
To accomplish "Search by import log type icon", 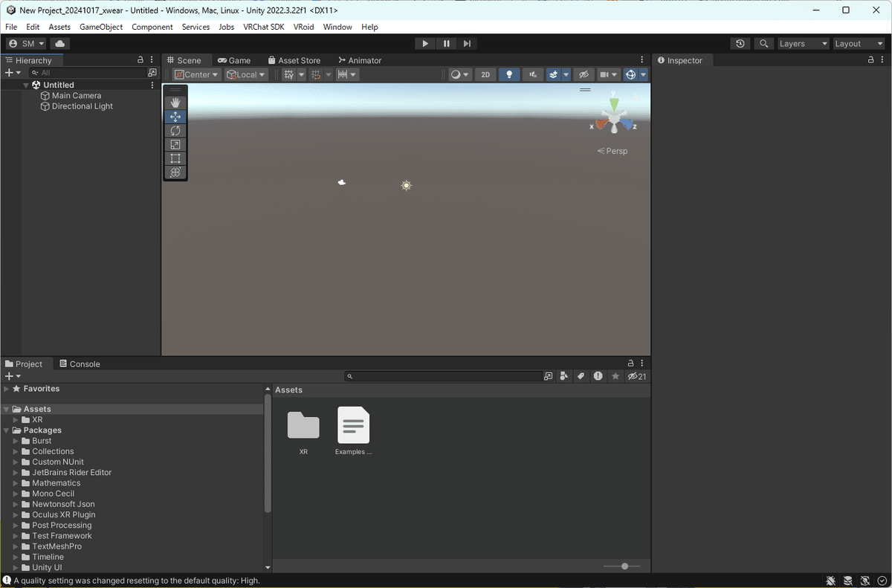I will click(598, 376).
